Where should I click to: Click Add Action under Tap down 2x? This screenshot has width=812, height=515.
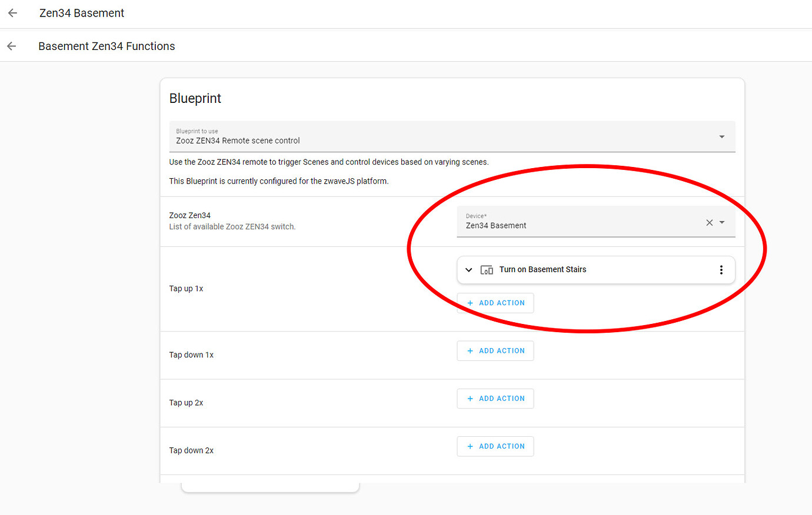pos(495,446)
